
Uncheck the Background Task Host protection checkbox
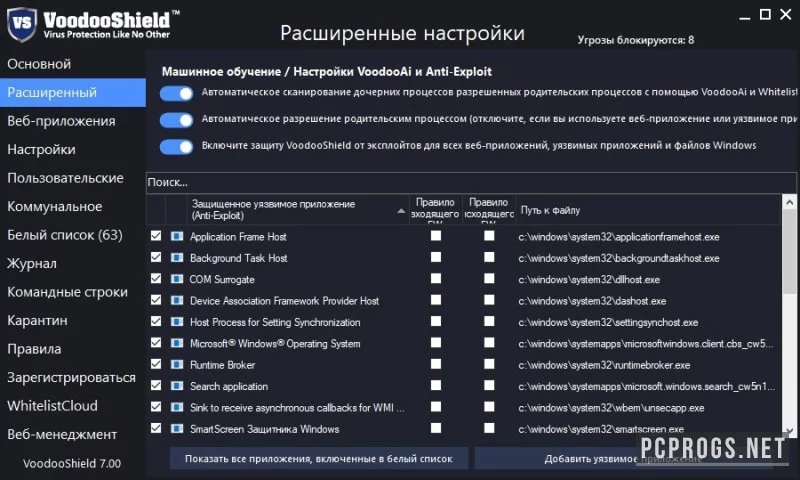pyautogui.click(x=156, y=257)
